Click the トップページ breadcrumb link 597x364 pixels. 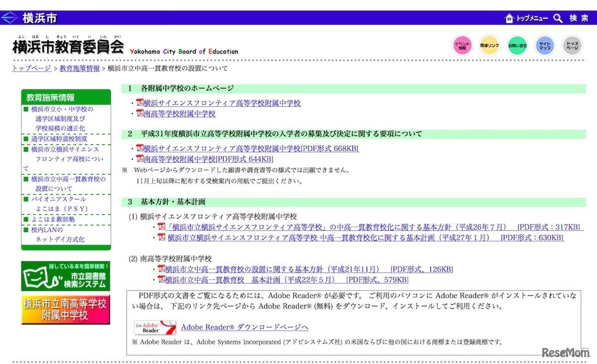tap(31, 68)
